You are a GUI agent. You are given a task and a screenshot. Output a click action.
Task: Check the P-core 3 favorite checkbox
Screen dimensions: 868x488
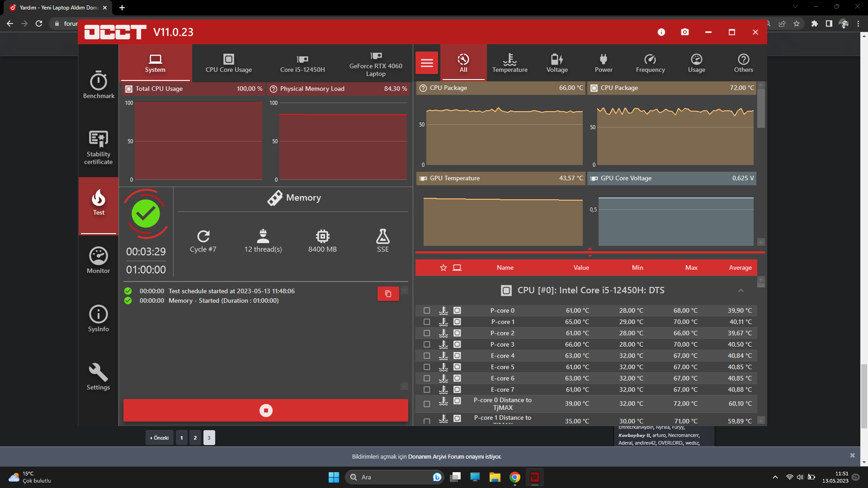click(427, 344)
